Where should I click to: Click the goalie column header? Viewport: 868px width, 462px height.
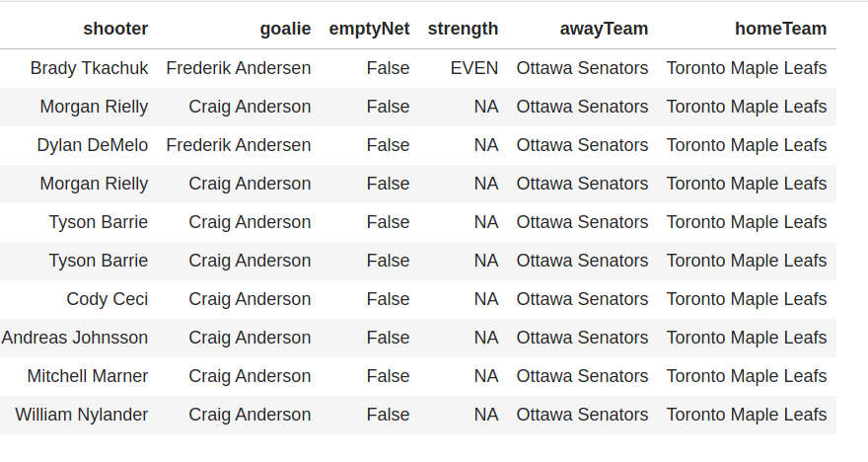point(285,29)
